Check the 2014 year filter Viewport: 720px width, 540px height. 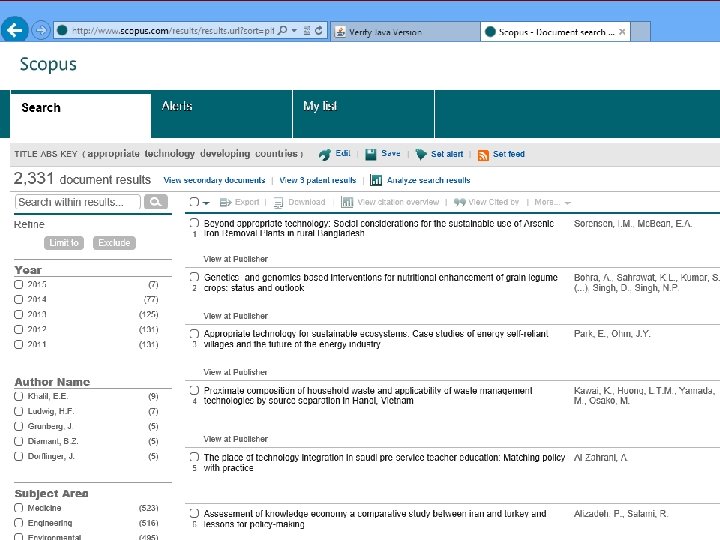pos(18,299)
